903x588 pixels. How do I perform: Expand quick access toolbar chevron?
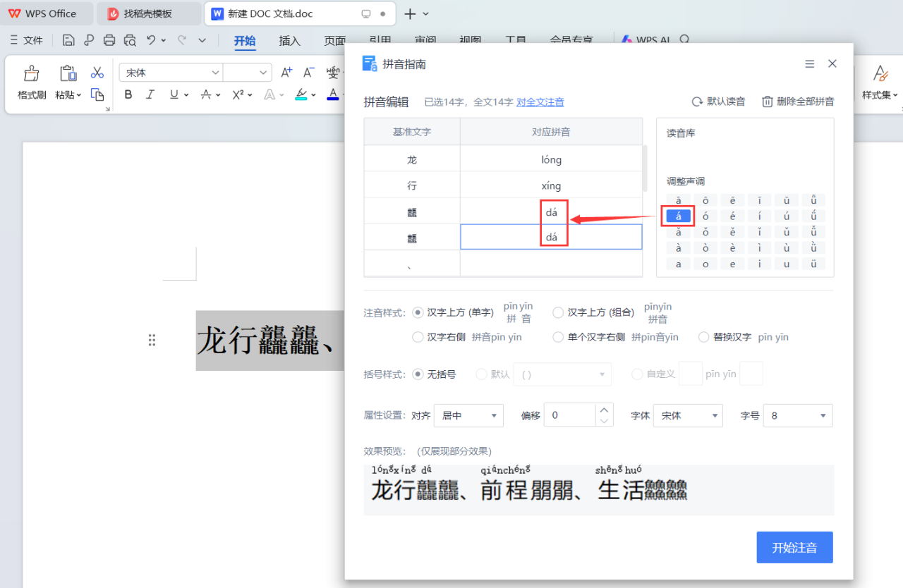(x=202, y=40)
